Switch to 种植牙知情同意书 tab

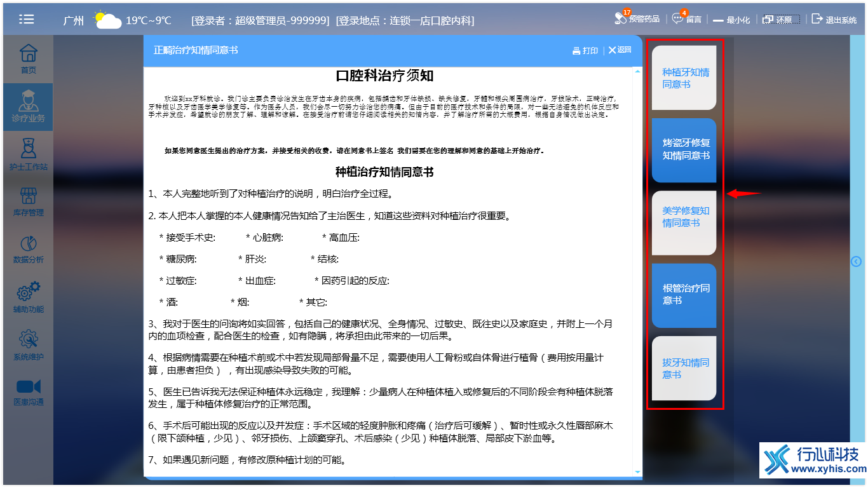point(684,78)
